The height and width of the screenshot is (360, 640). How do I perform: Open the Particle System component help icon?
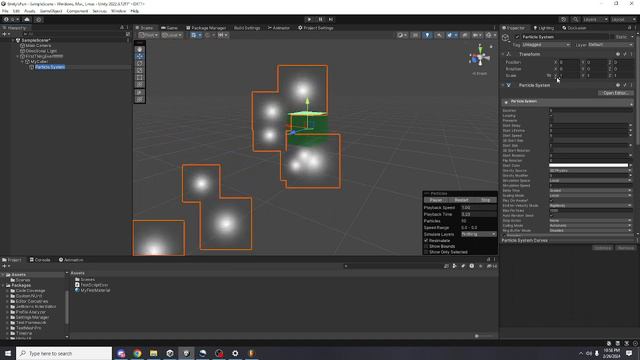[x=618, y=85]
